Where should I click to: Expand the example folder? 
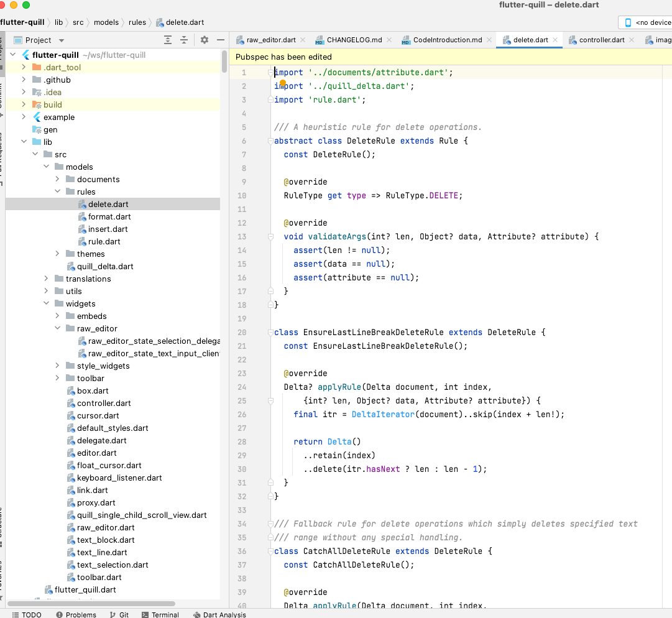click(24, 116)
